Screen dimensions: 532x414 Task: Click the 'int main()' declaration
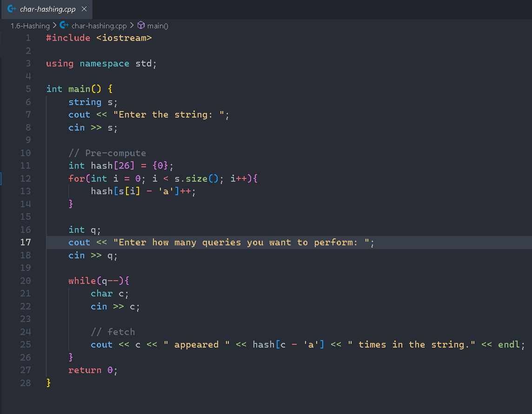(73, 89)
